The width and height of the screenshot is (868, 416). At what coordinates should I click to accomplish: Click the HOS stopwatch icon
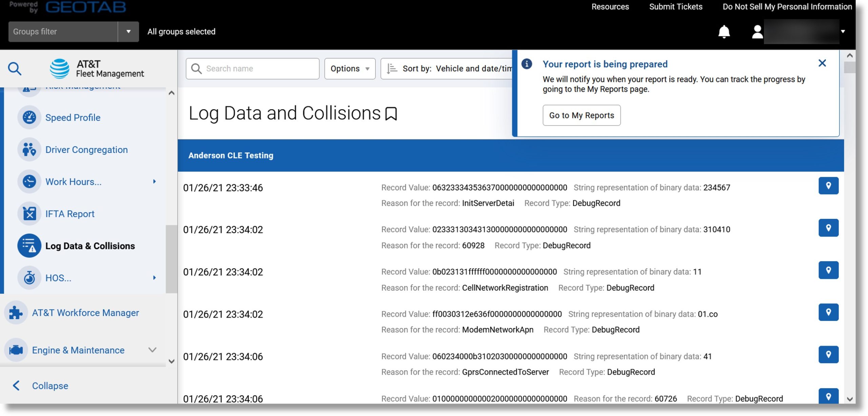29,278
